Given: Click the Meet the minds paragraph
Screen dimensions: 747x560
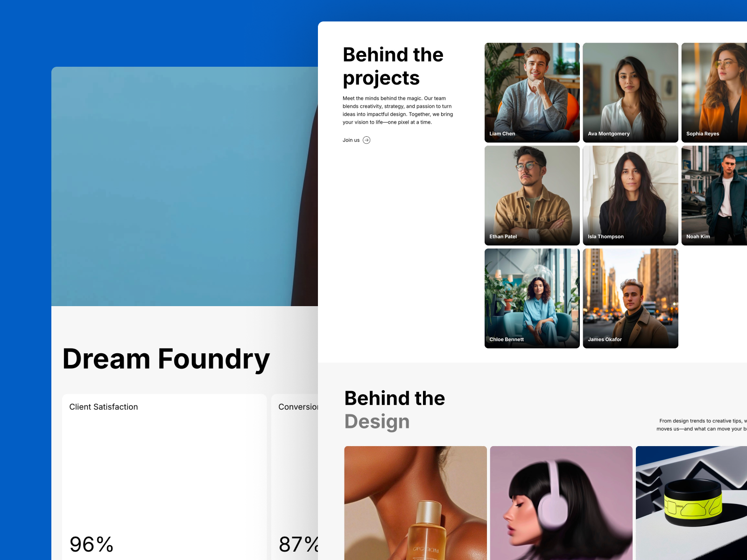Looking at the screenshot, I should click(x=398, y=110).
